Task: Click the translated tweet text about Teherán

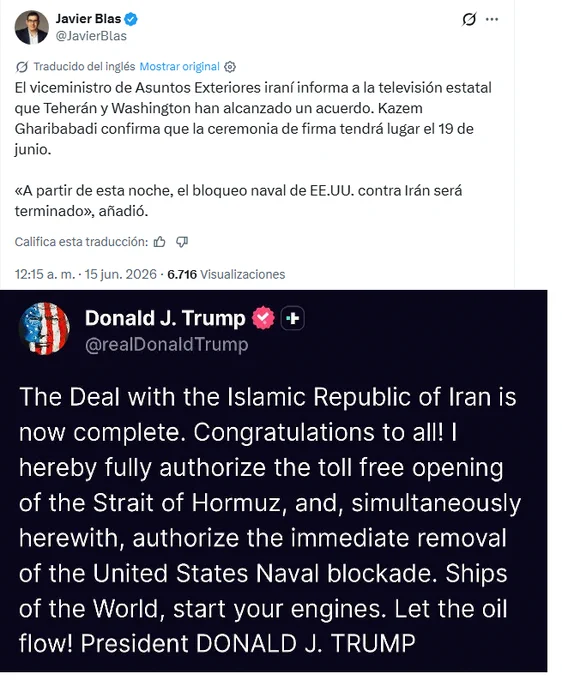Action: point(253,149)
